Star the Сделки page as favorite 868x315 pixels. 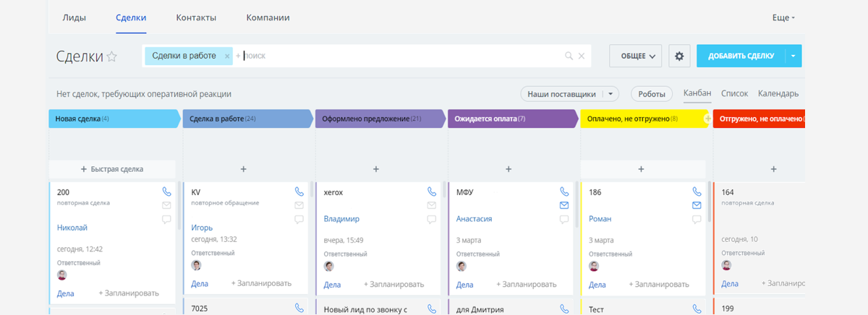112,57
